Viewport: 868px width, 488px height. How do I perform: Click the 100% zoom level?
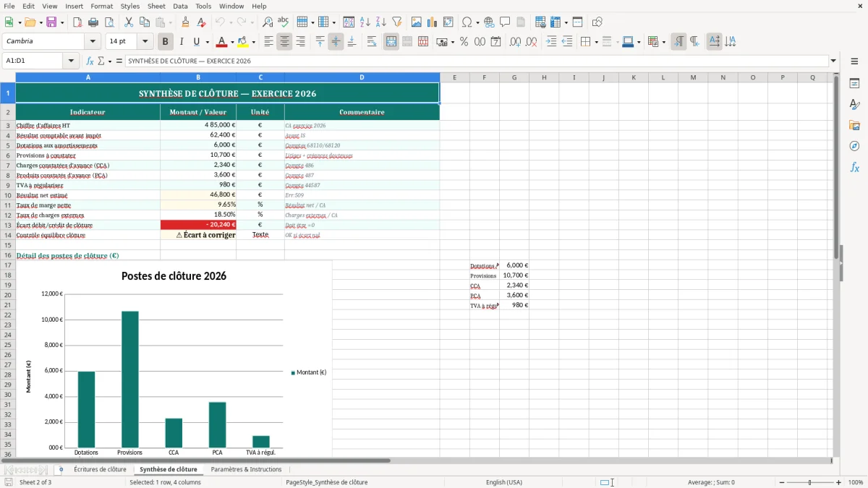point(856,482)
